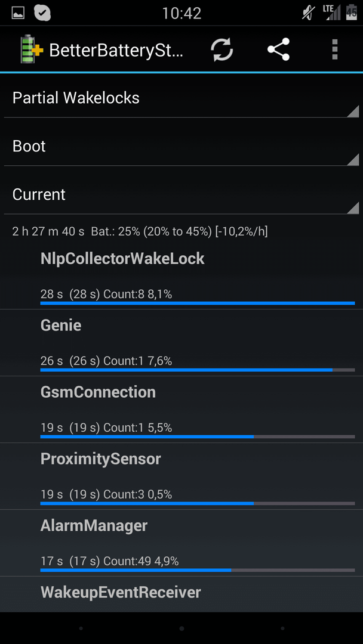The width and height of the screenshot is (363, 644).
Task: Select the Genie wakelock entry
Action: click(x=181, y=342)
